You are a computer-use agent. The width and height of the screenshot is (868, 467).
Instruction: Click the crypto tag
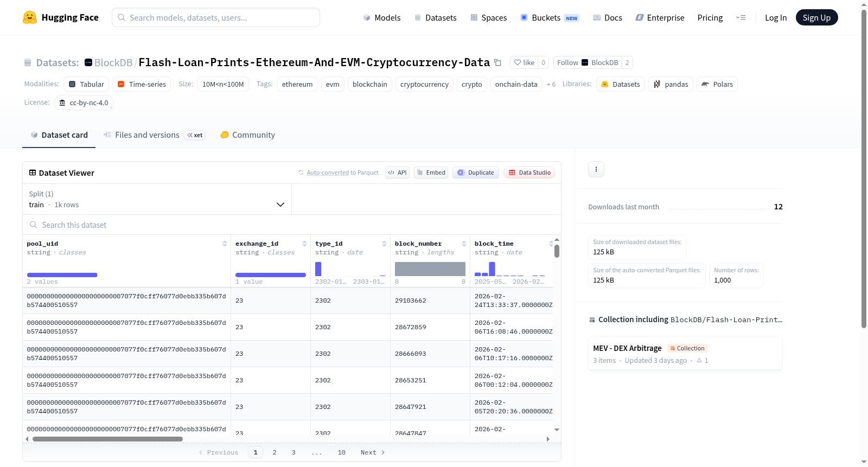(x=472, y=84)
